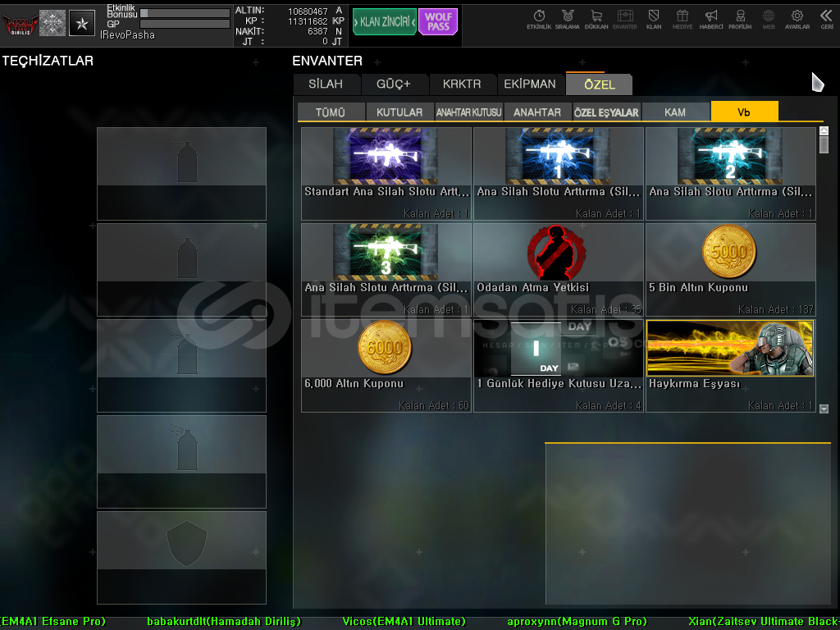Image resolution: width=840 pixels, height=630 pixels.
Task: Switch to KRKTR tab
Action: tap(462, 84)
